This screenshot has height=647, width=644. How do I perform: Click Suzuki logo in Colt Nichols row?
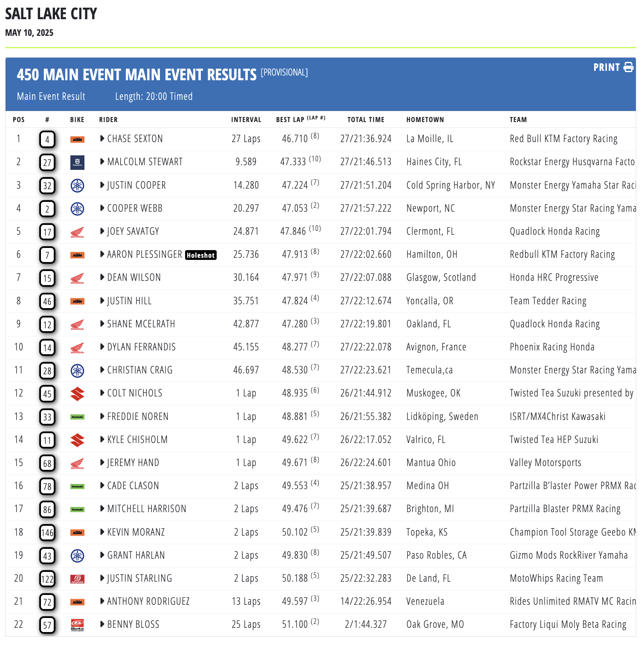(77, 394)
